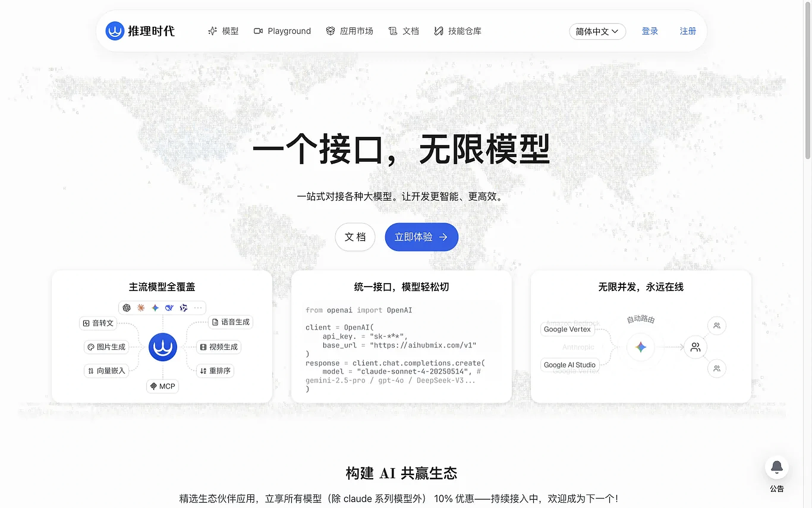Click the 公告 bell icon
812x508 pixels.
click(777, 467)
